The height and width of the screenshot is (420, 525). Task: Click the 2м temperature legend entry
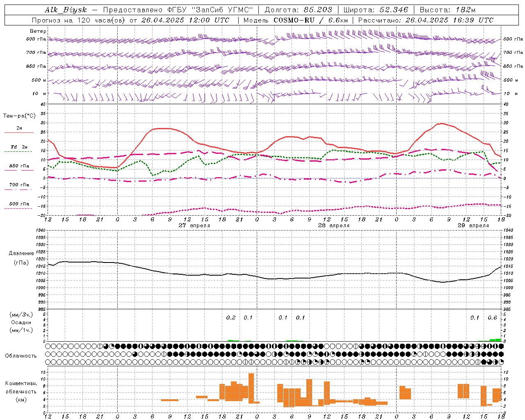pyautogui.click(x=19, y=128)
